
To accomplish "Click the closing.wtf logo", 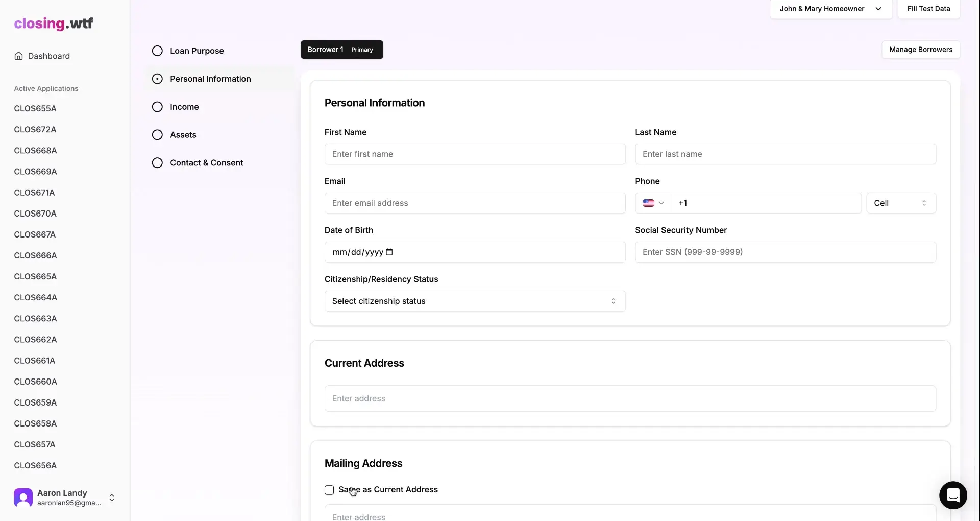I will coord(54,23).
